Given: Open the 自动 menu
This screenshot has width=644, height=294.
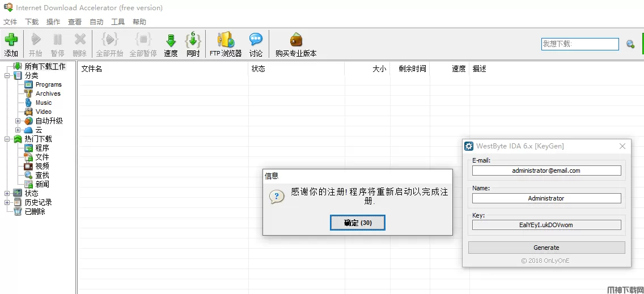Looking at the screenshot, I should click(96, 22).
